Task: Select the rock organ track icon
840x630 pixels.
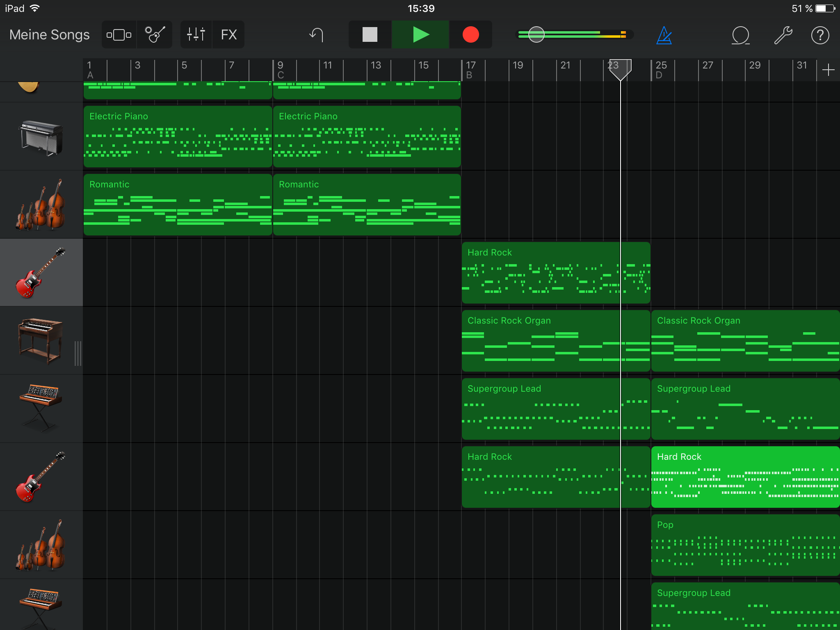Action: click(x=41, y=341)
